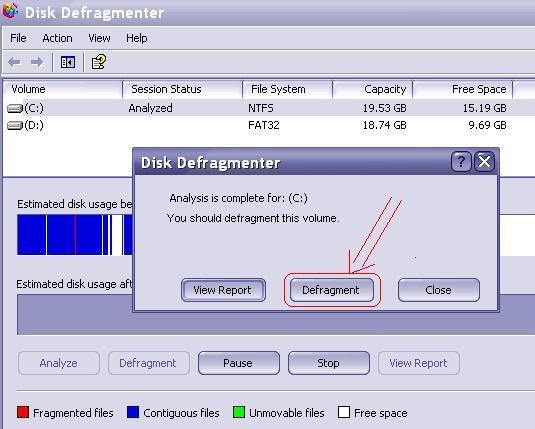Screen dimensions: 535x429
Task: Click the FAT32 file system cell
Action: [264, 126]
